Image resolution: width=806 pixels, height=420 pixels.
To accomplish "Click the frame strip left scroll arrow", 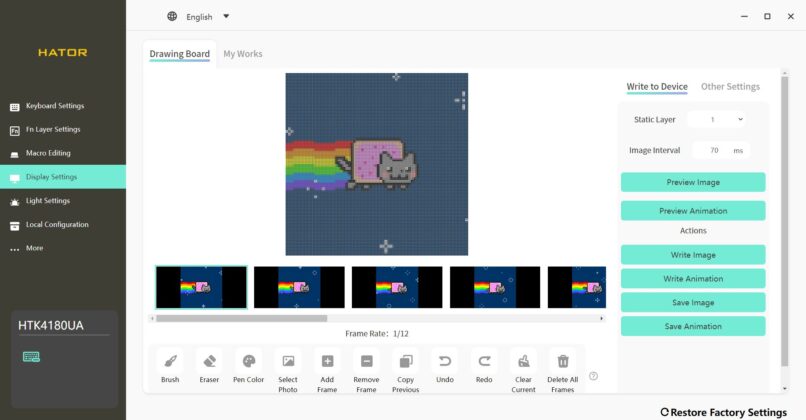I will point(152,319).
